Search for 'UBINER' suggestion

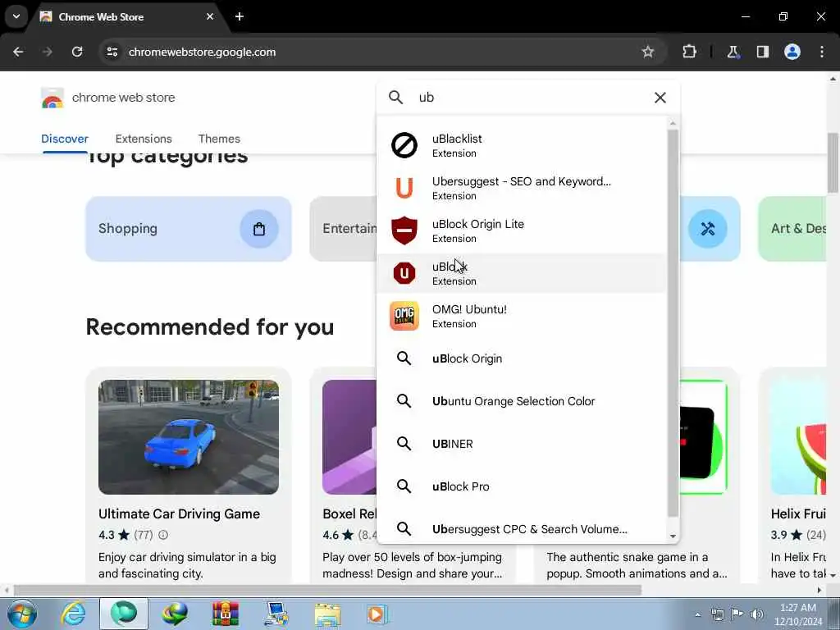point(523,444)
